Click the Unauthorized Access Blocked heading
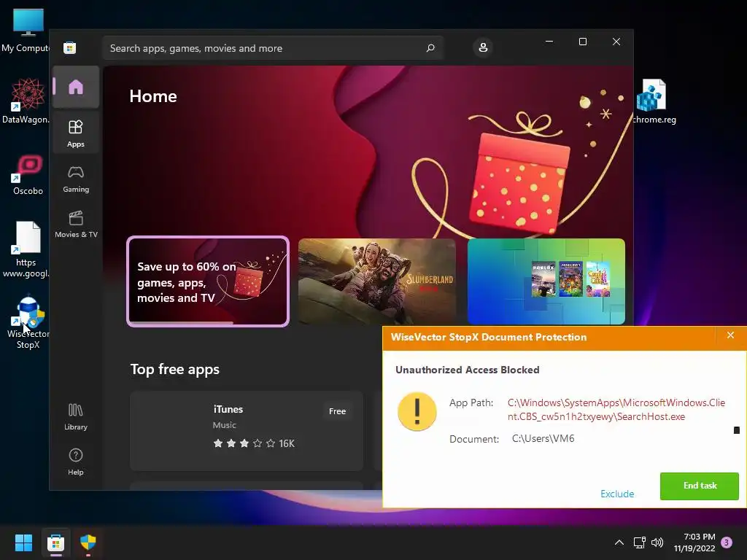This screenshot has height=560, width=747. 468,370
